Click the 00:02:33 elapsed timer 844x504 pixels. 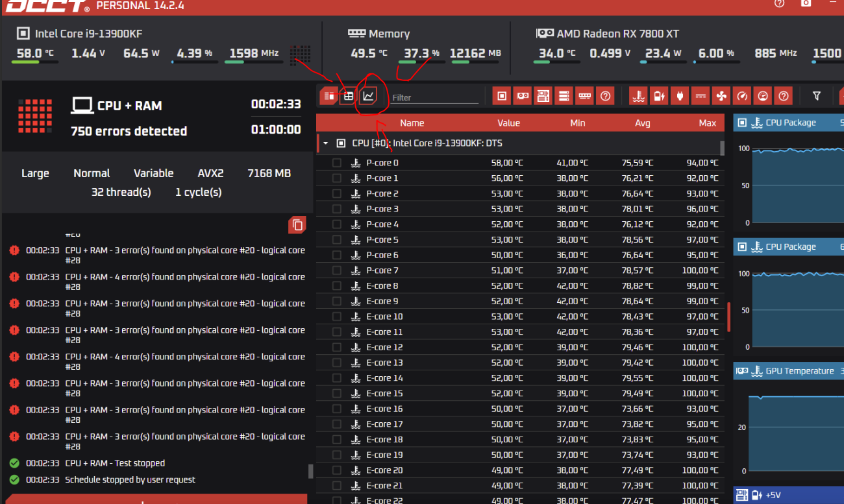tap(276, 104)
